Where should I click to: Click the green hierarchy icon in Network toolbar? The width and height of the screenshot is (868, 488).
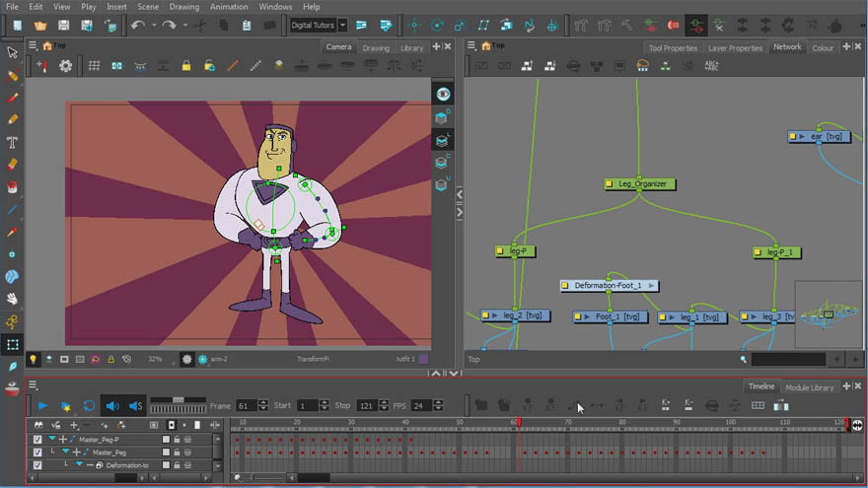[x=666, y=66]
